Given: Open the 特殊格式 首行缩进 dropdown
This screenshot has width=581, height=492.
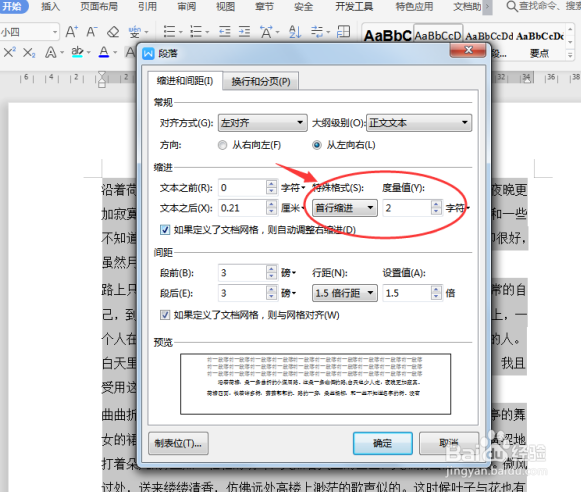Looking at the screenshot, I should click(x=345, y=208).
